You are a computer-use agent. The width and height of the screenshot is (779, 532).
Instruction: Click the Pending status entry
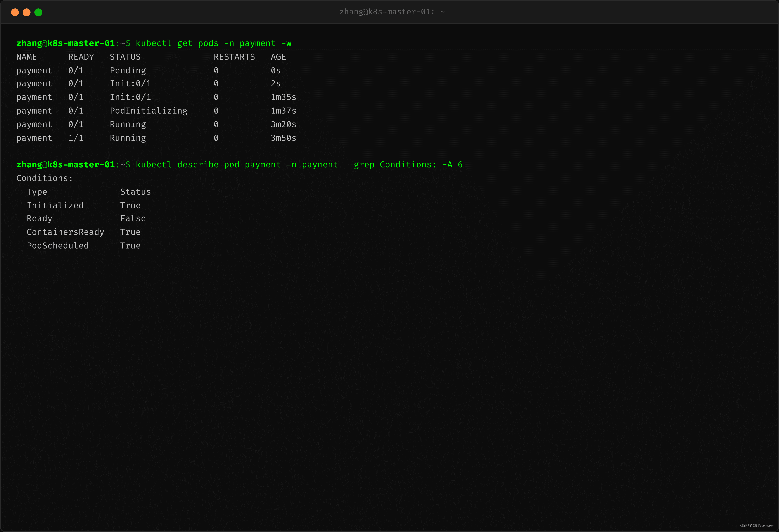[x=128, y=71]
